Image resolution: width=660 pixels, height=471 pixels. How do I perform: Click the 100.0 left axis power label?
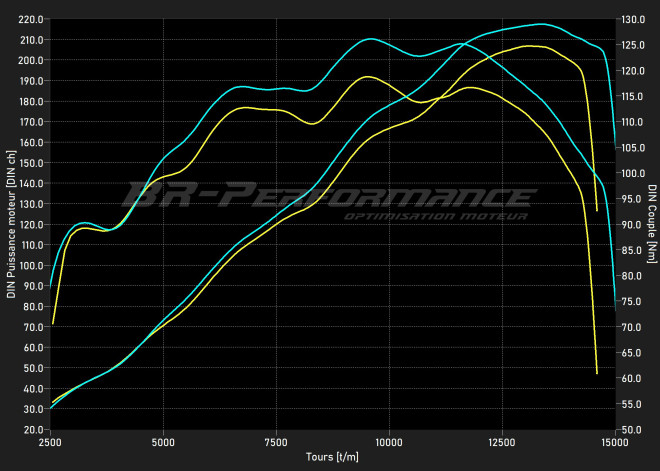(31, 265)
